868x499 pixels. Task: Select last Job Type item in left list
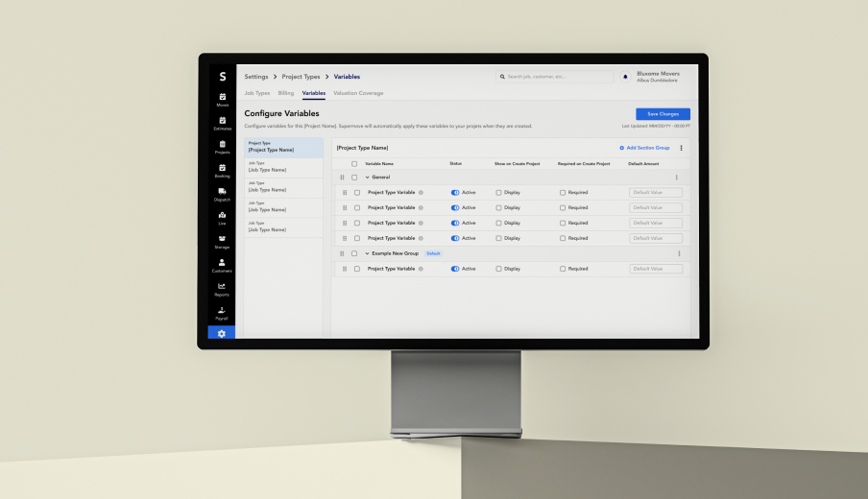click(x=283, y=226)
